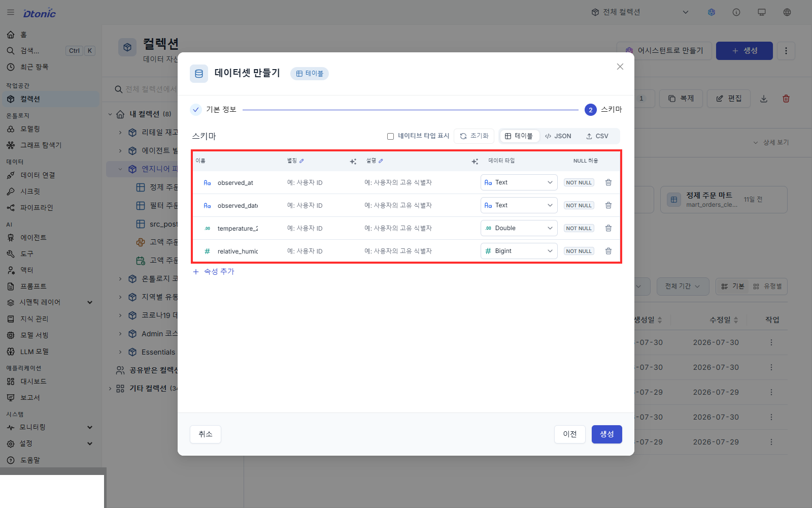Click the globe language icon in header
The width and height of the screenshot is (812, 508).
[787, 12]
